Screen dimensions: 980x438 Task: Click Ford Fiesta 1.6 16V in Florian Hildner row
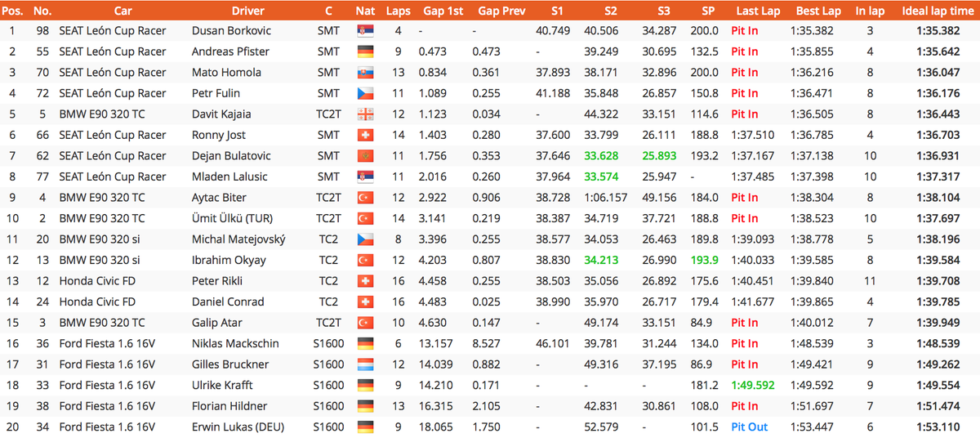[107, 405]
